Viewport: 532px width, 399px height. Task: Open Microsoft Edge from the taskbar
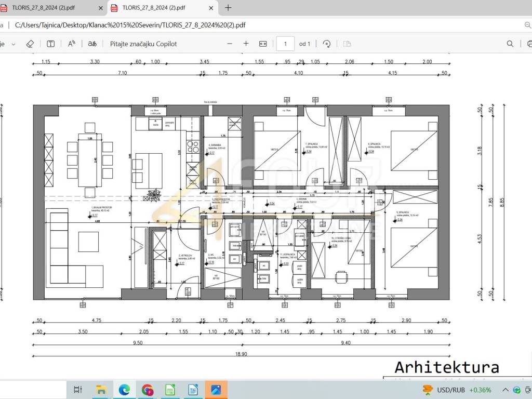(x=124, y=390)
